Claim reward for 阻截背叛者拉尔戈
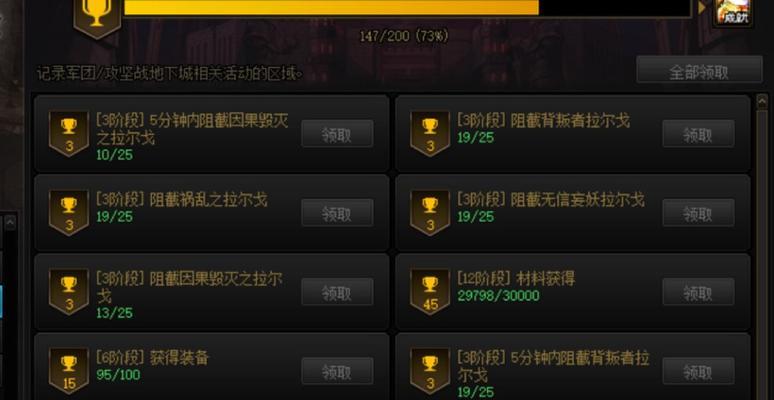The width and height of the screenshot is (774, 400). (698, 133)
